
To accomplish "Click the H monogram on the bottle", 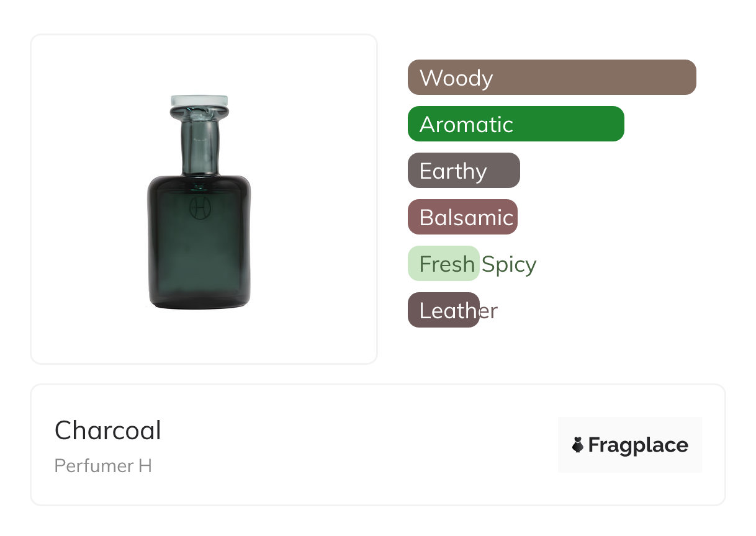I will tap(200, 208).
